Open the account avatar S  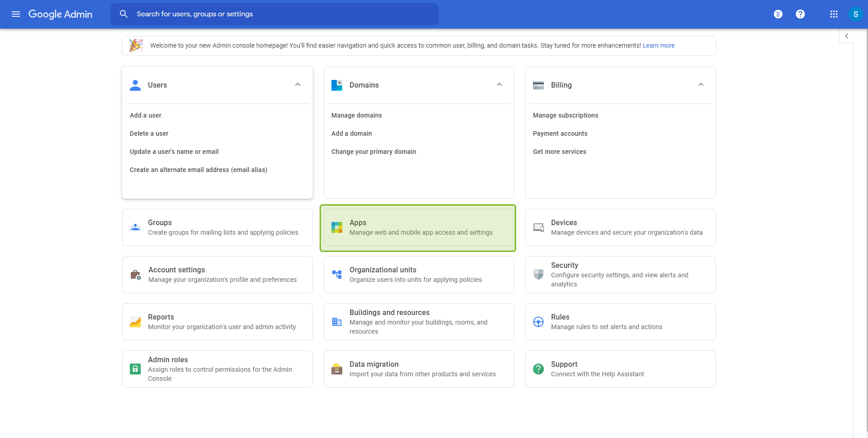tap(856, 14)
